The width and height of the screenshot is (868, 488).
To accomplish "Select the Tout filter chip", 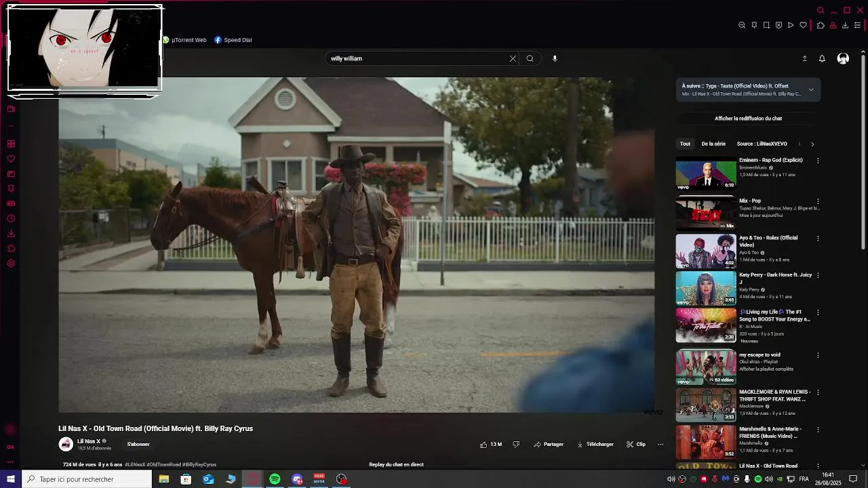I will click(x=685, y=144).
